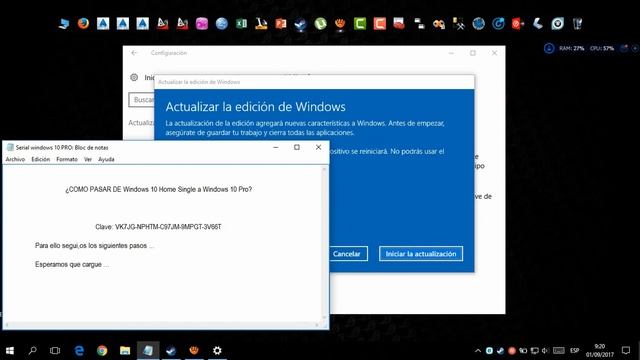Image resolution: width=640 pixels, height=360 pixels.
Task: Open Edición menu in Notepad
Action: 41,160
